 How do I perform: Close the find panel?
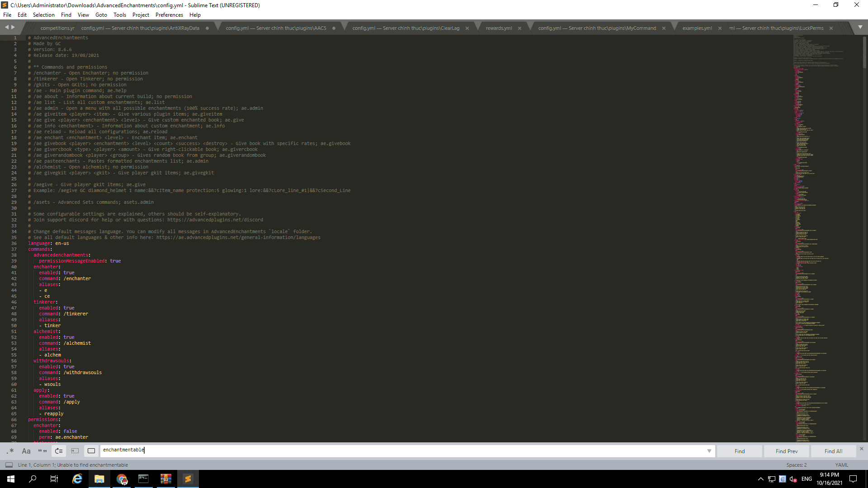(x=861, y=449)
